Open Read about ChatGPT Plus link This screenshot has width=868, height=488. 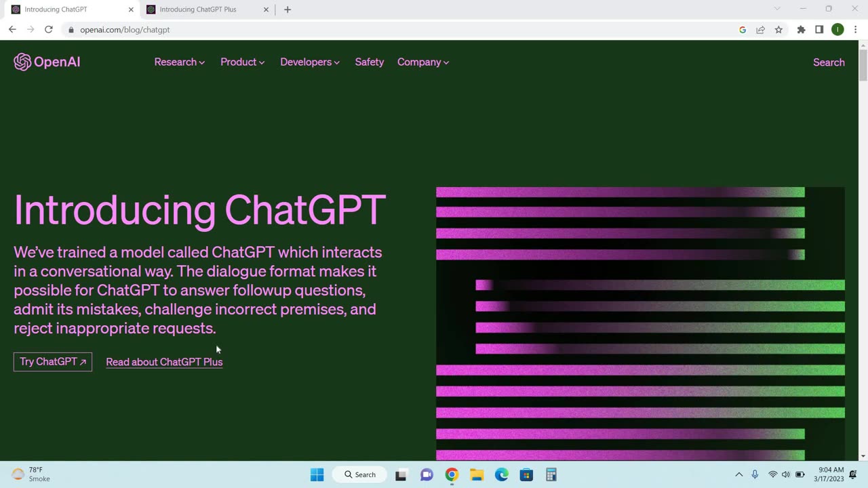tap(164, 362)
